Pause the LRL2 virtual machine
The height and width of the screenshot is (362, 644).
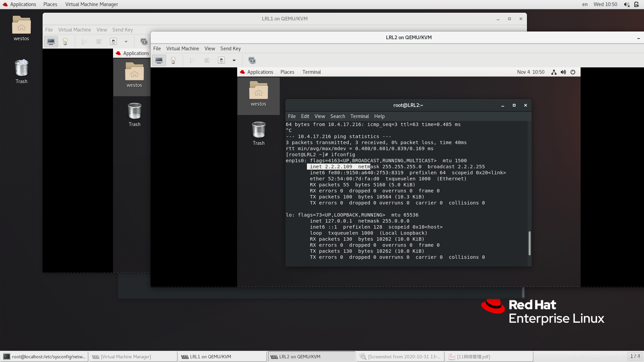207,60
